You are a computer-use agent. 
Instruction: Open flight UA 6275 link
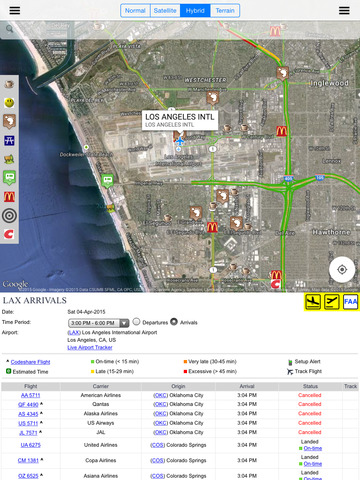point(30,445)
